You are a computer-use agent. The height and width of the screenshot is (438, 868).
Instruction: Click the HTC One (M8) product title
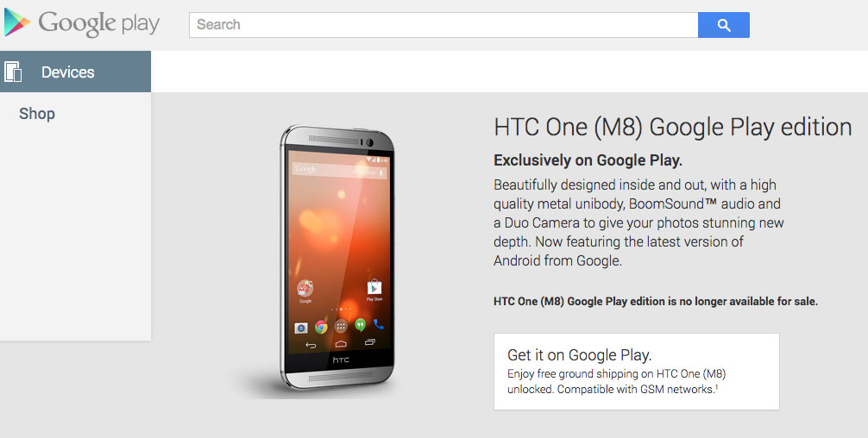(x=673, y=128)
